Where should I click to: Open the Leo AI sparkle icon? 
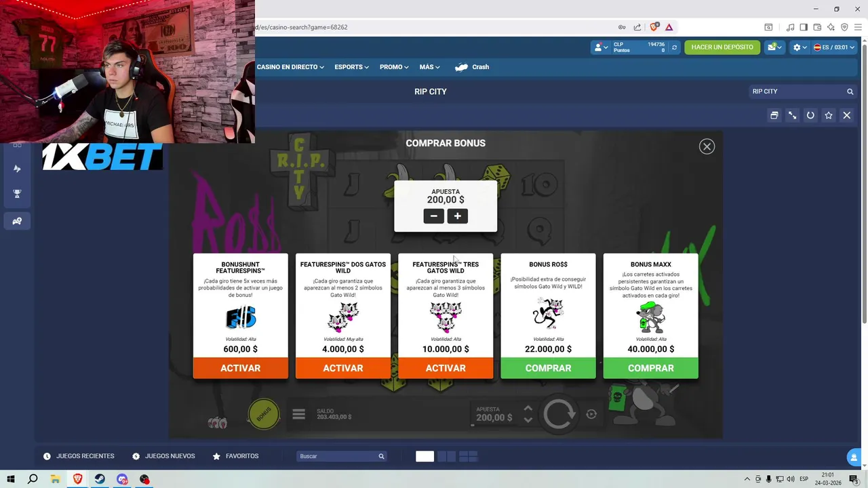pos(831,27)
